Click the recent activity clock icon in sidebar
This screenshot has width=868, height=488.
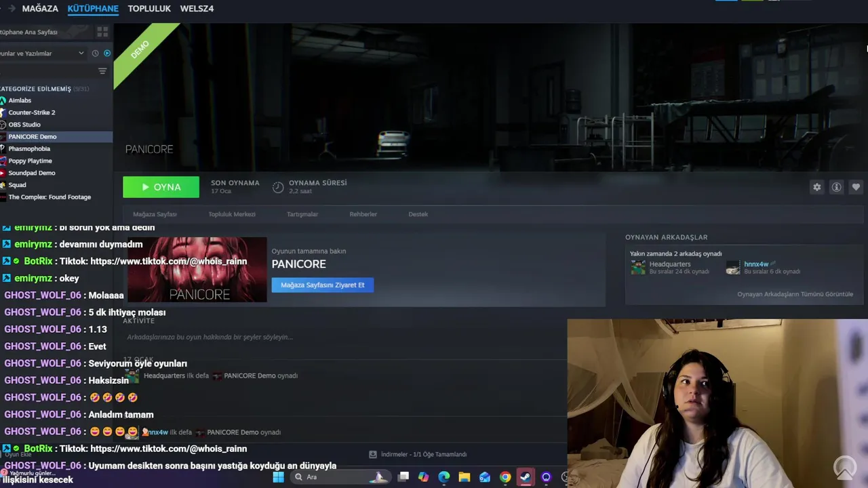point(95,53)
